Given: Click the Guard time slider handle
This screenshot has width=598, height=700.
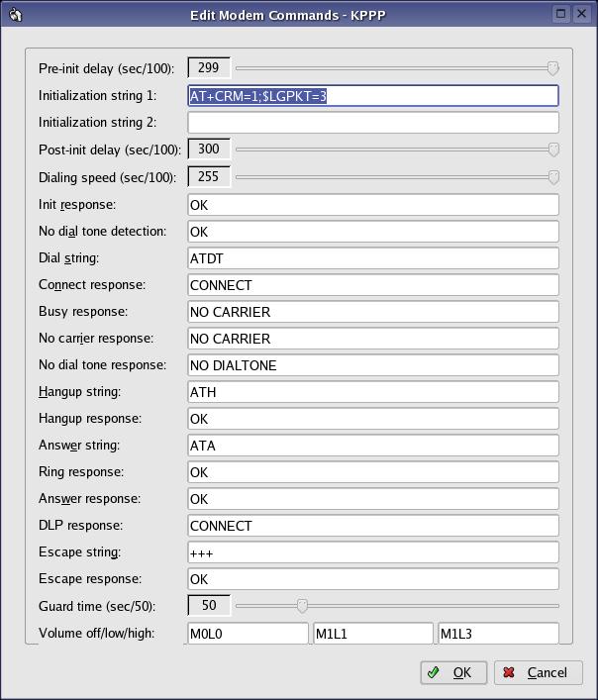Looking at the screenshot, I should coord(302,606).
